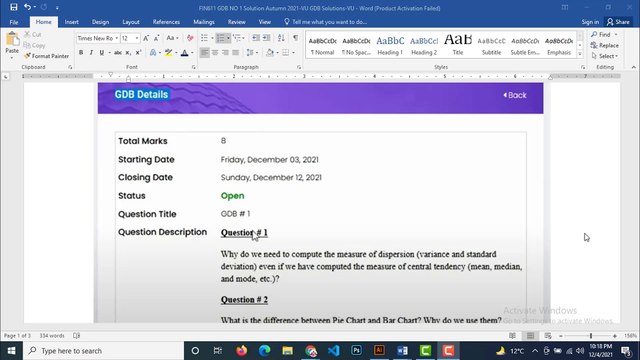Screen dimensions: 640x360
Task: Apply strikethrough formatting
Action: 118,52
